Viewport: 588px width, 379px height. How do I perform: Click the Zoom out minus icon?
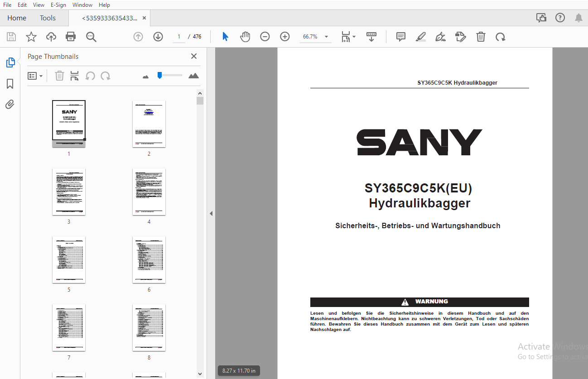[265, 37]
